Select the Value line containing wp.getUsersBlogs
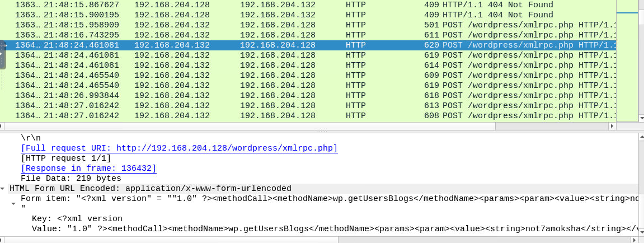Viewport: 644px width, 243px height. pyautogui.click(x=335, y=228)
